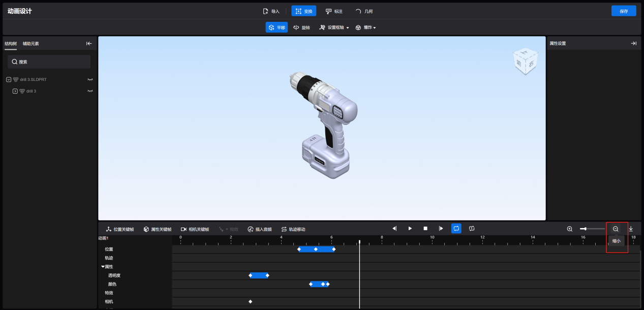Click the view orientation cube
The width and height of the screenshot is (644, 310).
[525, 62]
